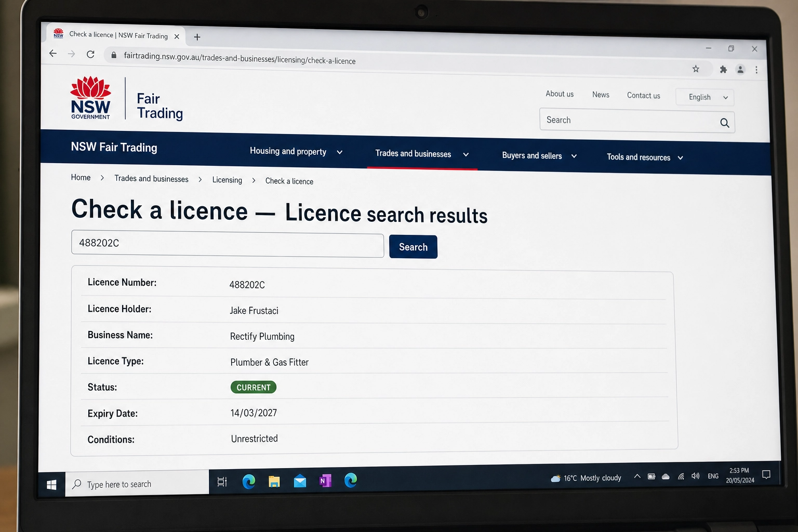Screen dimensions: 798x532
Task: Click the NSW Government waratah logo
Action: (x=90, y=98)
